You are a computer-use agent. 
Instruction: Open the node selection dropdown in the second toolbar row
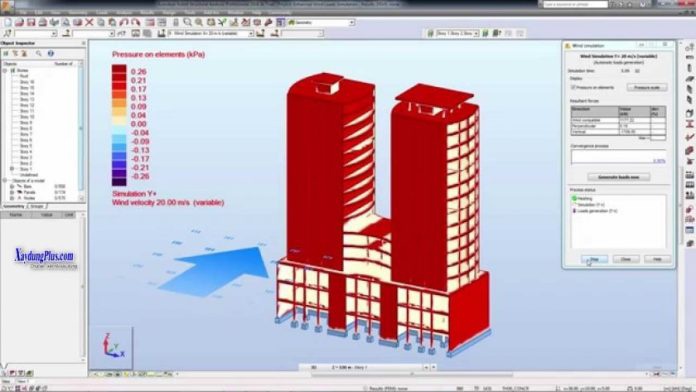pyautogui.click(x=54, y=33)
